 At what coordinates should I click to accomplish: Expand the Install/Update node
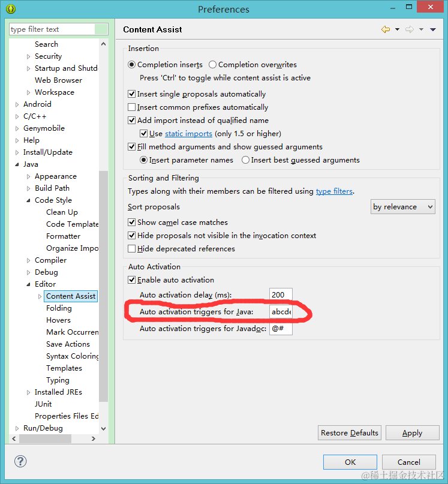(17, 152)
